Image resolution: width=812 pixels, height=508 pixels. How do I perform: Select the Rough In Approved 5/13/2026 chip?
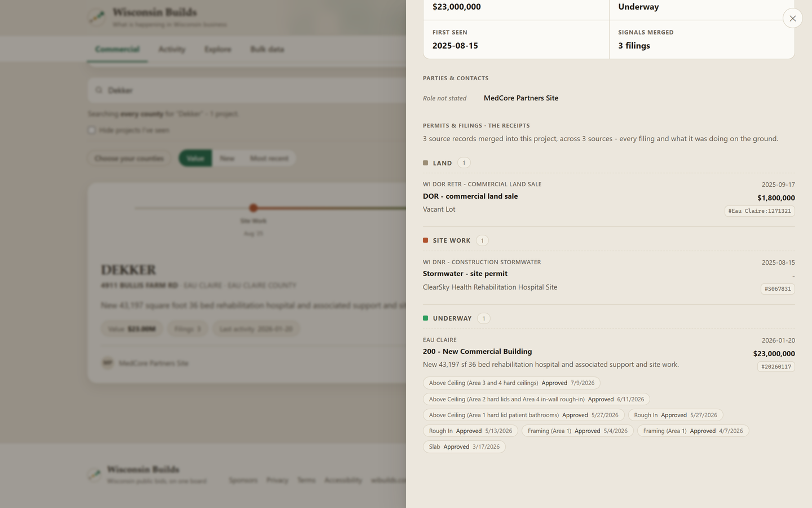[470, 431]
